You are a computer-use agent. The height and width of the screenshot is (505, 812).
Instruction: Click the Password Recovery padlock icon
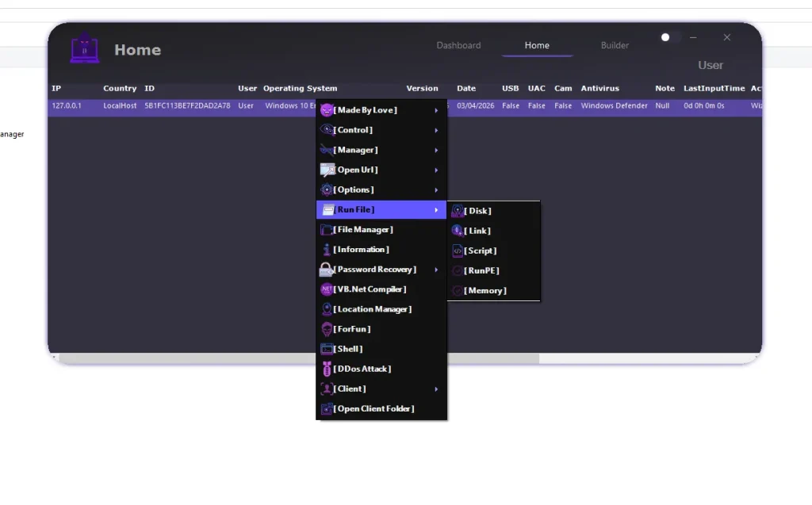(x=327, y=269)
